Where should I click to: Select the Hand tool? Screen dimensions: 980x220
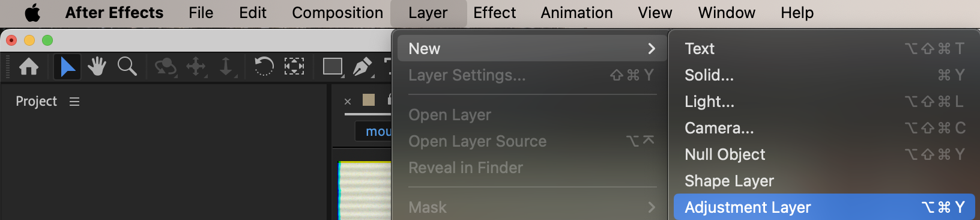click(97, 66)
